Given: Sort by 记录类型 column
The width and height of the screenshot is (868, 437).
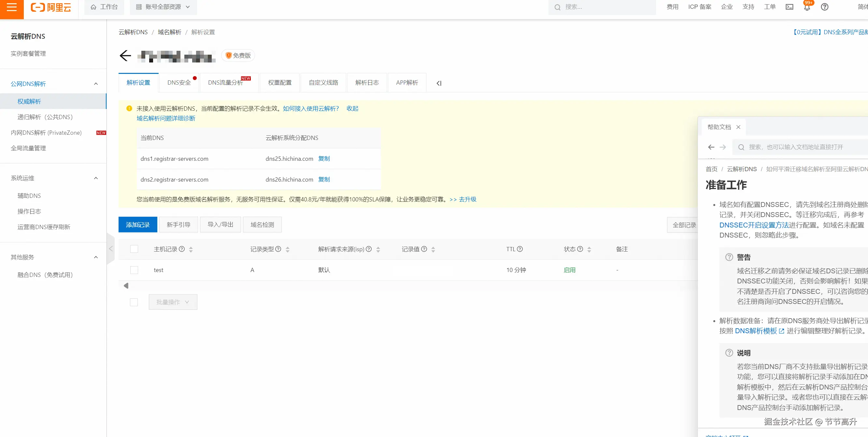Looking at the screenshot, I should (287, 250).
